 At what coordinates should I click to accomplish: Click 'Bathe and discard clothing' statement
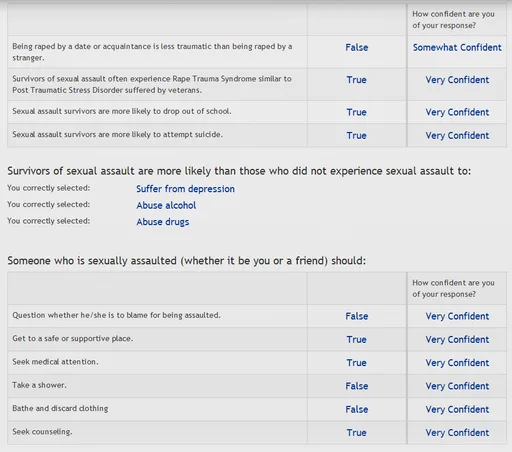click(x=60, y=409)
